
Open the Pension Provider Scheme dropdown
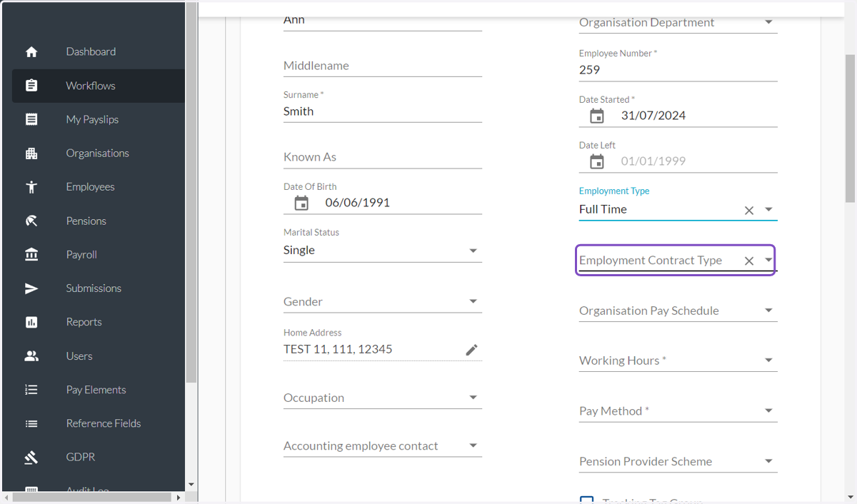coord(768,461)
